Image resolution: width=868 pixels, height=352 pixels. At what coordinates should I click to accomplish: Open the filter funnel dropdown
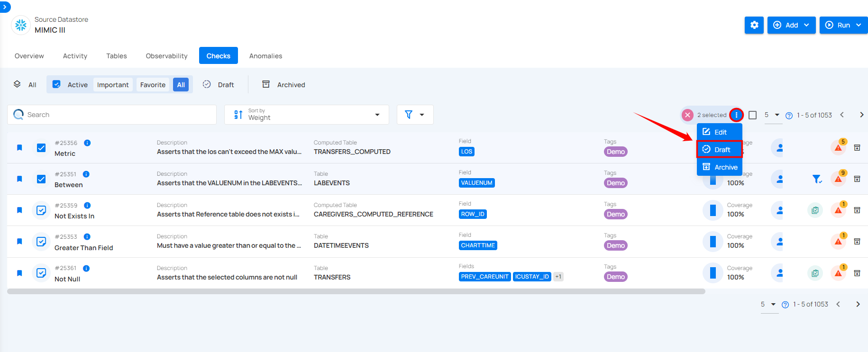pyautogui.click(x=415, y=115)
